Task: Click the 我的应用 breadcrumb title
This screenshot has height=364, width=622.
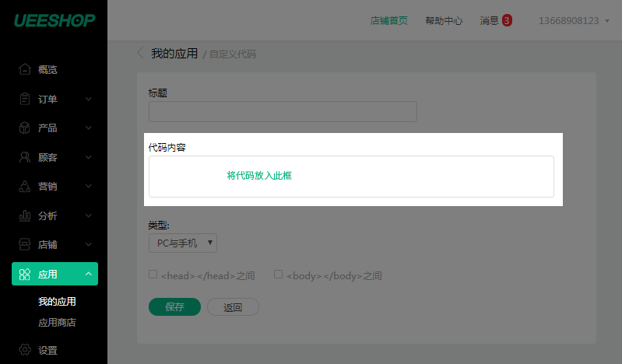Action: point(174,53)
